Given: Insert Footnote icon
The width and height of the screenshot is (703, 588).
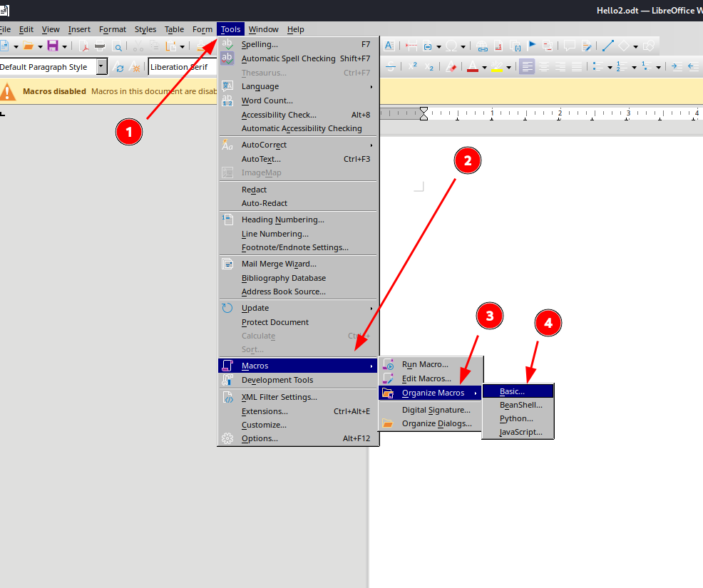Looking at the screenshot, I should pyautogui.click(x=498, y=46).
